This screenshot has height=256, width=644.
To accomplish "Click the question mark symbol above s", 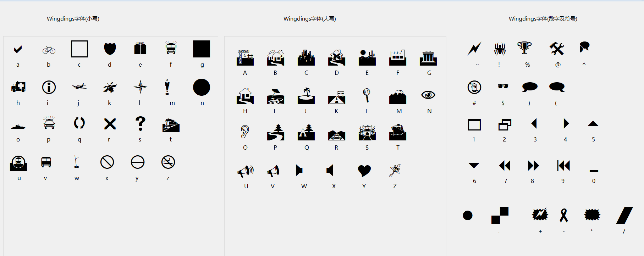I will click(141, 124).
